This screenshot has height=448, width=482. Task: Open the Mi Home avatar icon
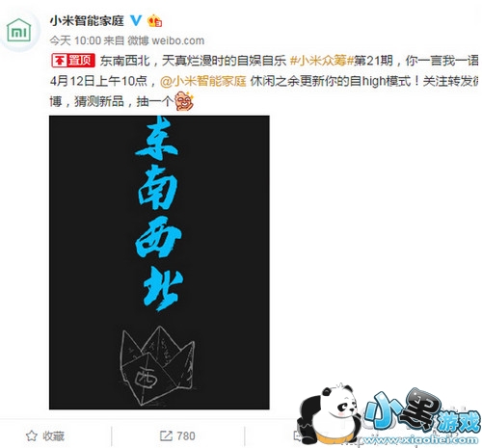19,30
